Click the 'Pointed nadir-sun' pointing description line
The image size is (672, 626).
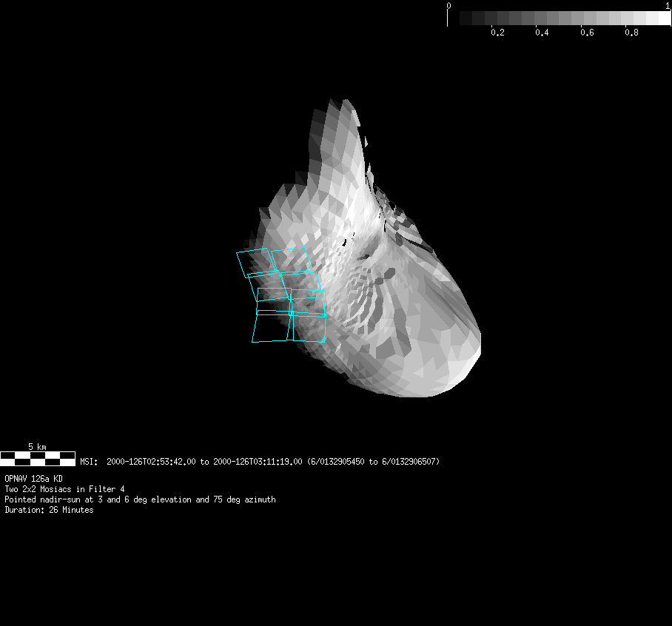click(x=140, y=499)
